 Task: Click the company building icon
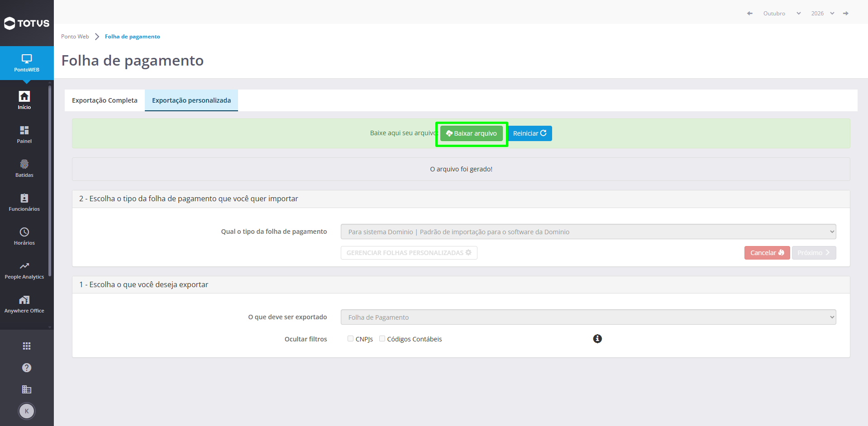click(x=27, y=389)
